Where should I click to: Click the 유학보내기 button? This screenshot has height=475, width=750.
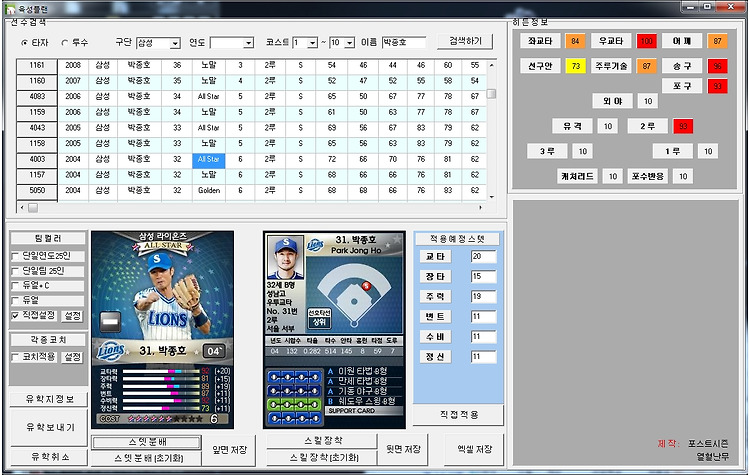coord(49,427)
